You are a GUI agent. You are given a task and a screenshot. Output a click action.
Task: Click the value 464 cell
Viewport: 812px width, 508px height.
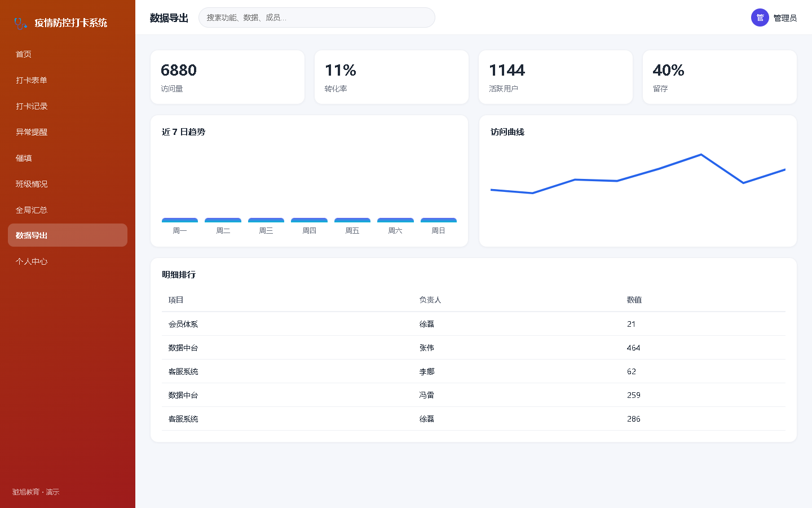(x=634, y=348)
